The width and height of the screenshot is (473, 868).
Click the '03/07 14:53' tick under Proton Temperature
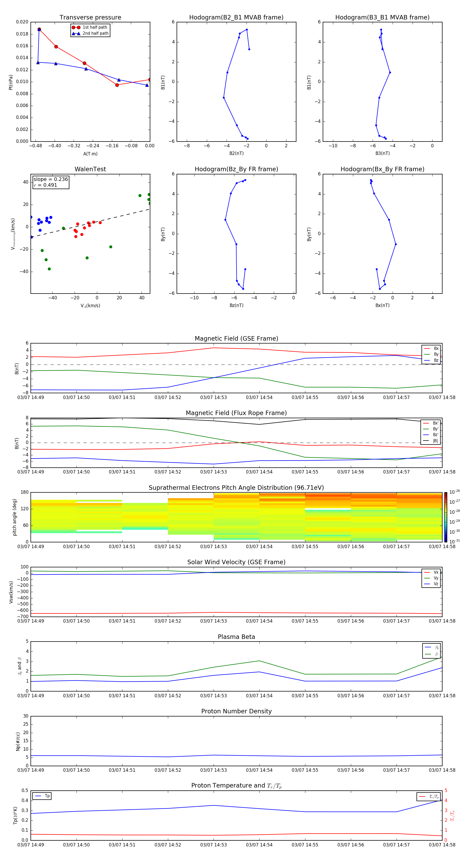pos(213,845)
